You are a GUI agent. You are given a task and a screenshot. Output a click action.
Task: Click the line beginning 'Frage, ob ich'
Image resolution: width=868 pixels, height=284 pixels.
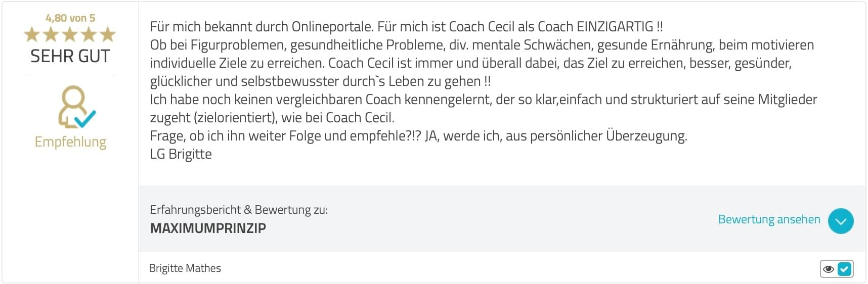(x=418, y=136)
